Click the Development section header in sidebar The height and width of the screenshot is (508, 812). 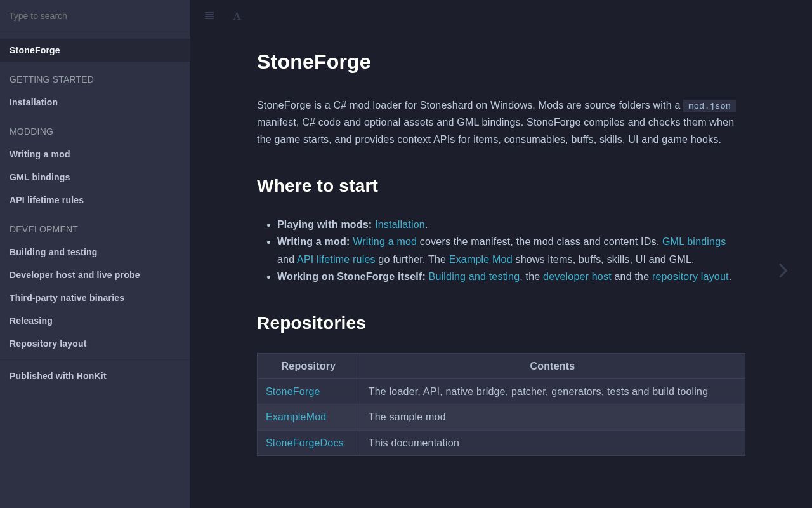[x=44, y=229]
